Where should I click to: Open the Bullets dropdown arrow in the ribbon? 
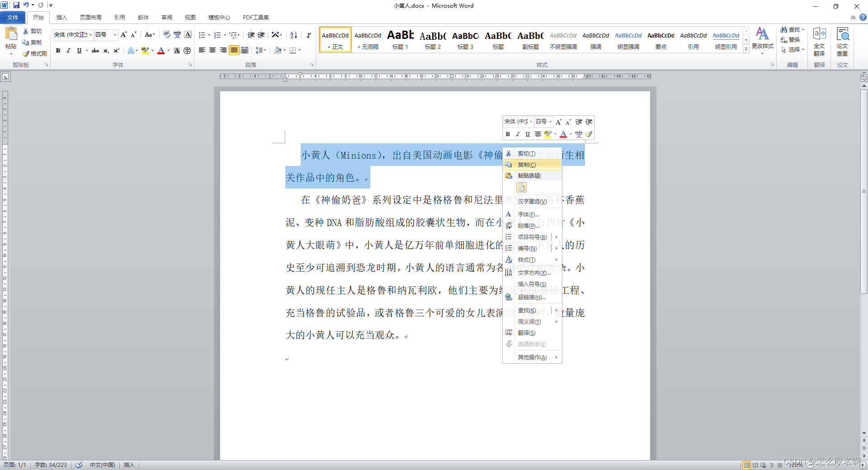pyautogui.click(x=209, y=35)
